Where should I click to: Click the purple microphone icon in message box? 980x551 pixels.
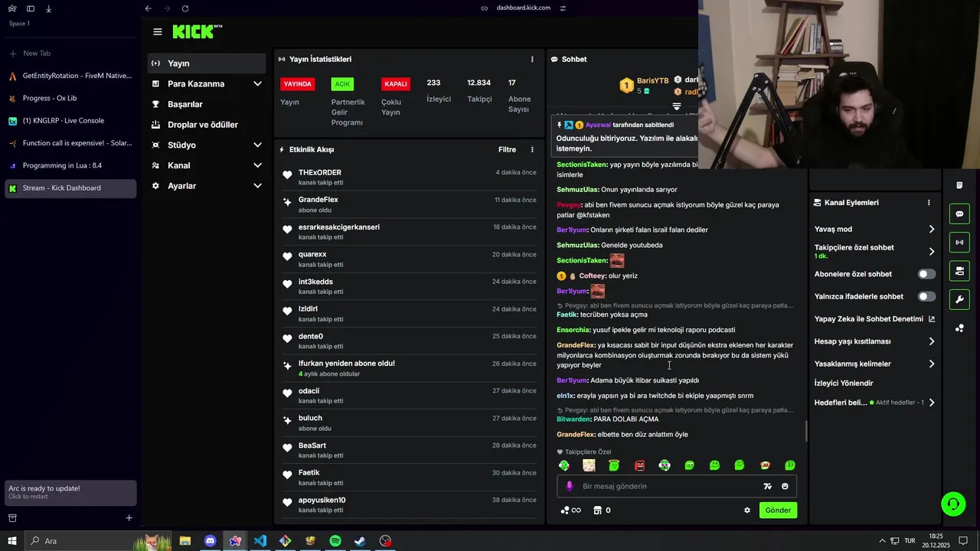tap(569, 486)
